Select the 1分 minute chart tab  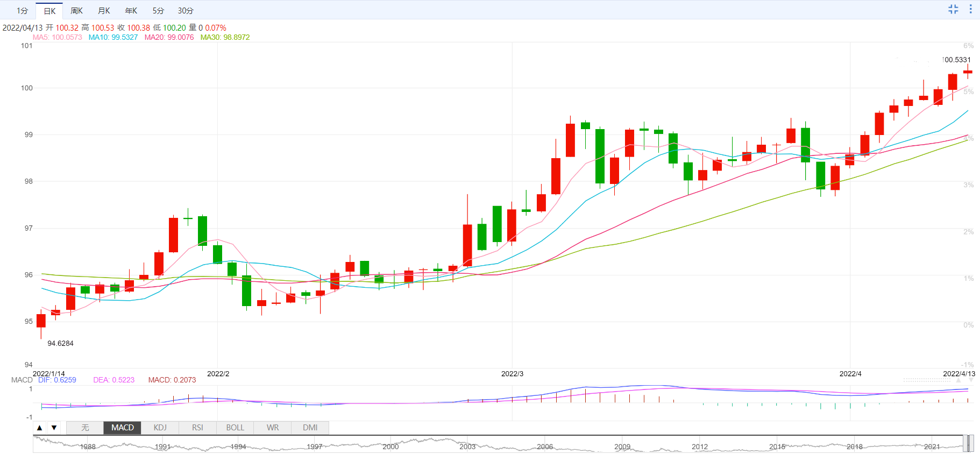(22, 11)
